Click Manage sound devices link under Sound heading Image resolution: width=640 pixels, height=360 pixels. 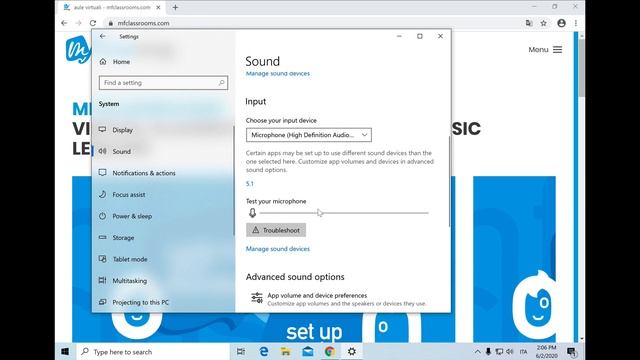pos(278,73)
